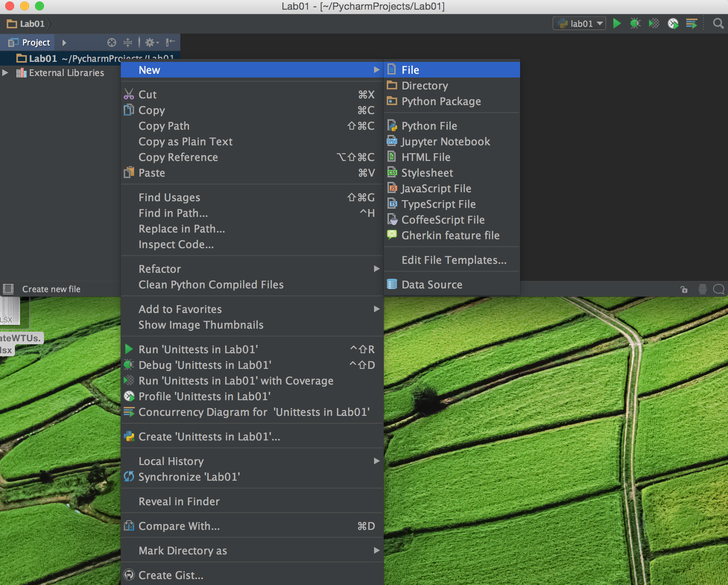Image resolution: width=728 pixels, height=585 pixels.
Task: Choose Cut in context menu
Action: pos(252,95)
